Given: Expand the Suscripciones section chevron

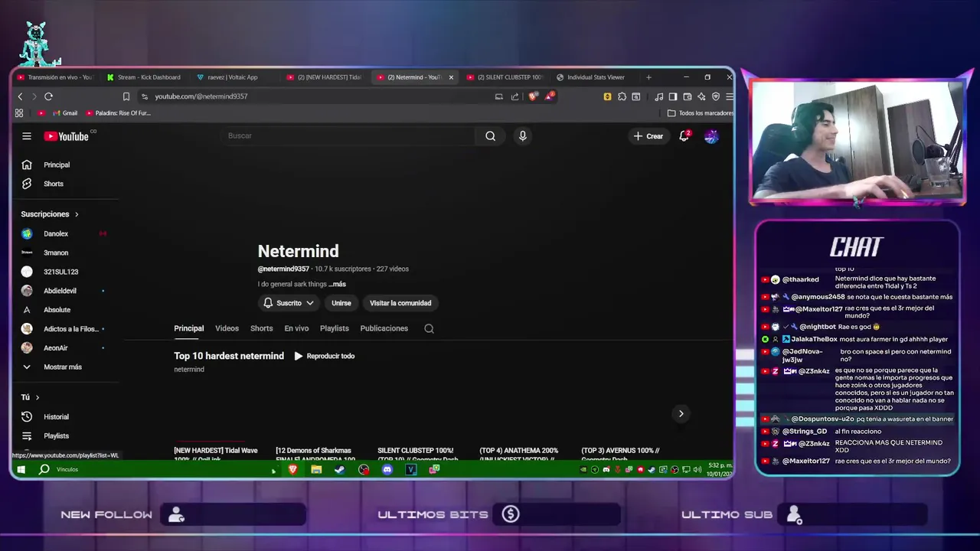Looking at the screenshot, I should (77, 214).
